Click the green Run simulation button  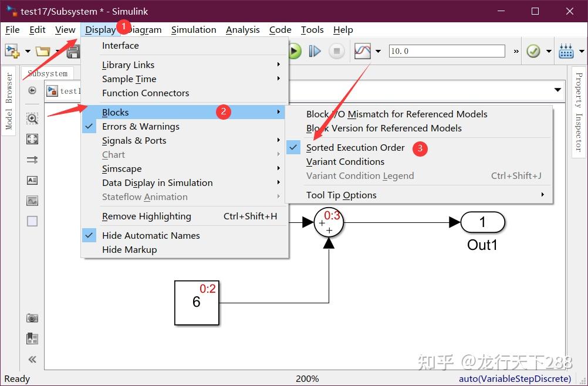coord(295,51)
